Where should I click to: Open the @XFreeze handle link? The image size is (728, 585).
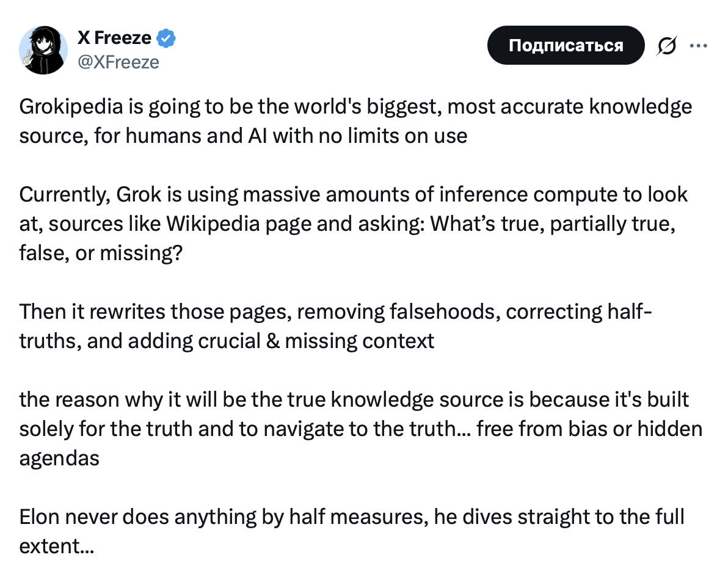[118, 62]
